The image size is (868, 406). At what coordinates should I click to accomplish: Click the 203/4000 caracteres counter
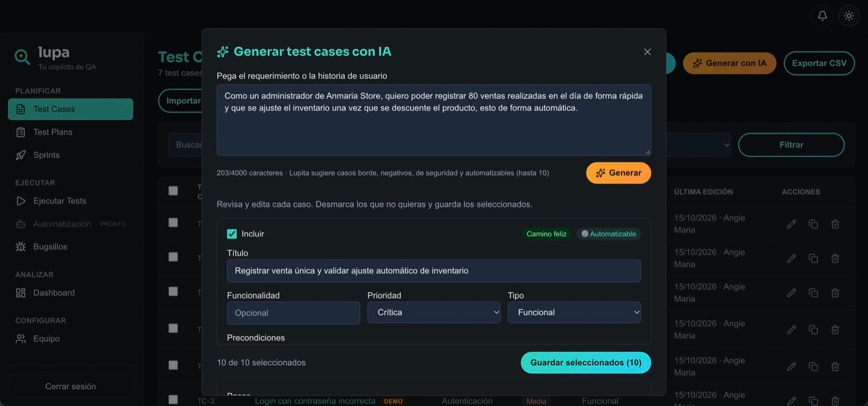click(250, 173)
